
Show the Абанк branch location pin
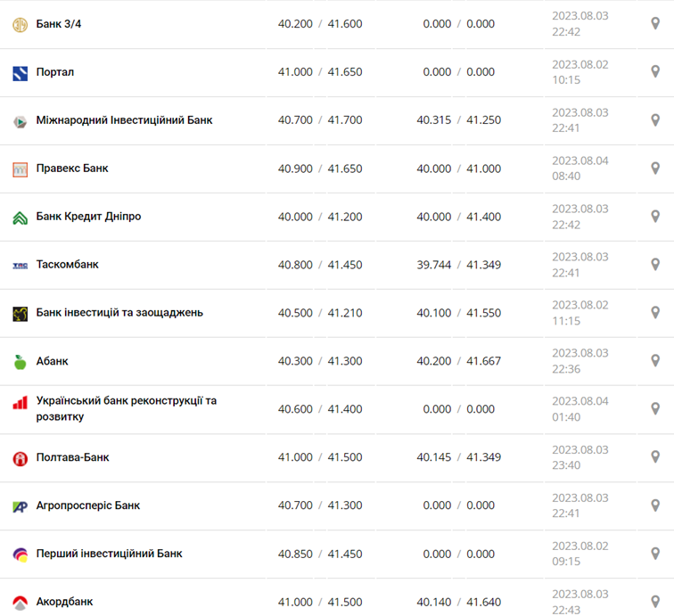click(x=655, y=361)
